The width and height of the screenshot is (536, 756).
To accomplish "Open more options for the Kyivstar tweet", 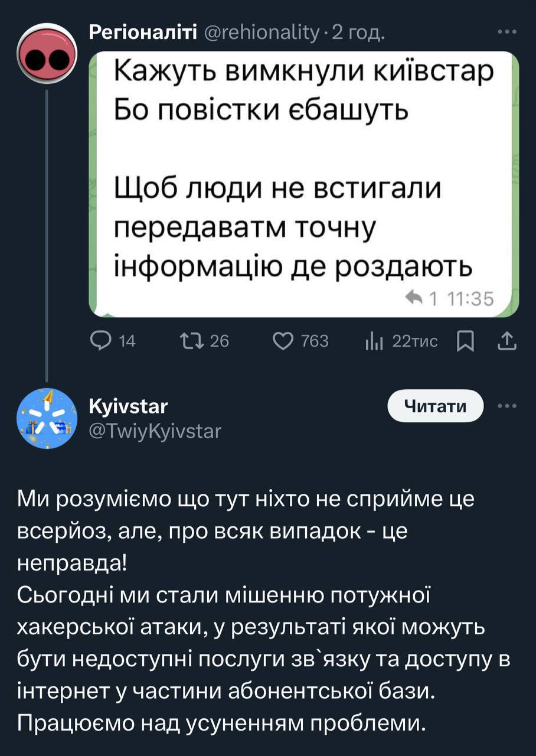I will click(507, 406).
